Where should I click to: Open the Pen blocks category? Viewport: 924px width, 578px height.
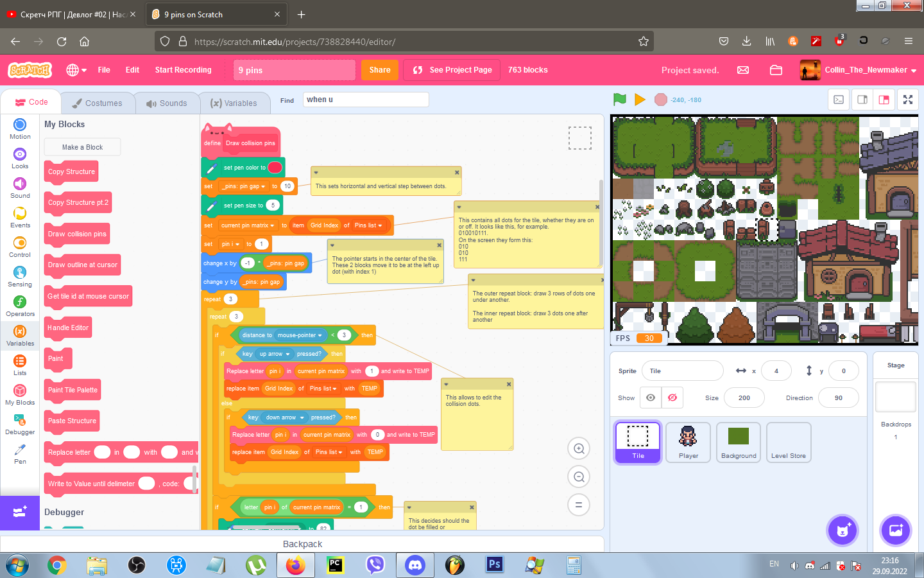(x=20, y=453)
